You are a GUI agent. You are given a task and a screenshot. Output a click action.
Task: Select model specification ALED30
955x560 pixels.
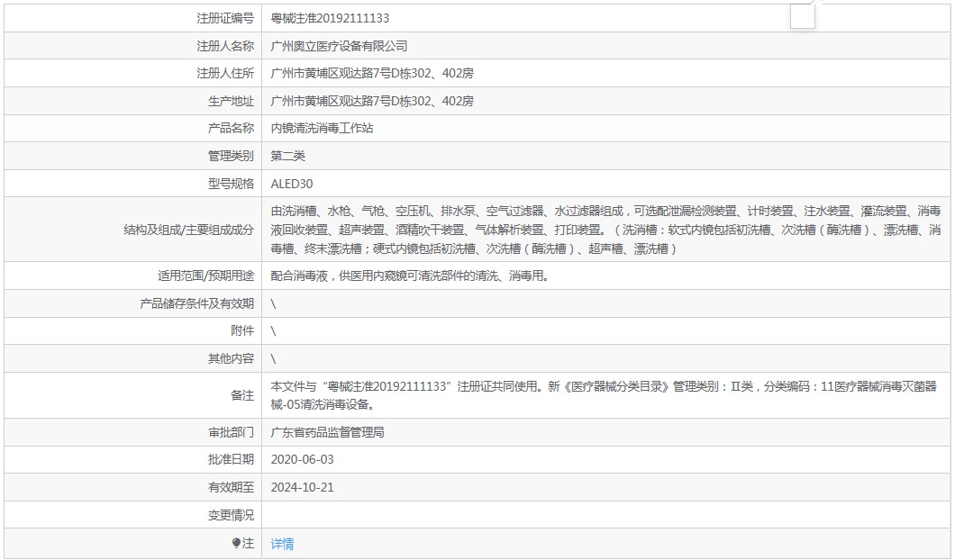coord(292,184)
